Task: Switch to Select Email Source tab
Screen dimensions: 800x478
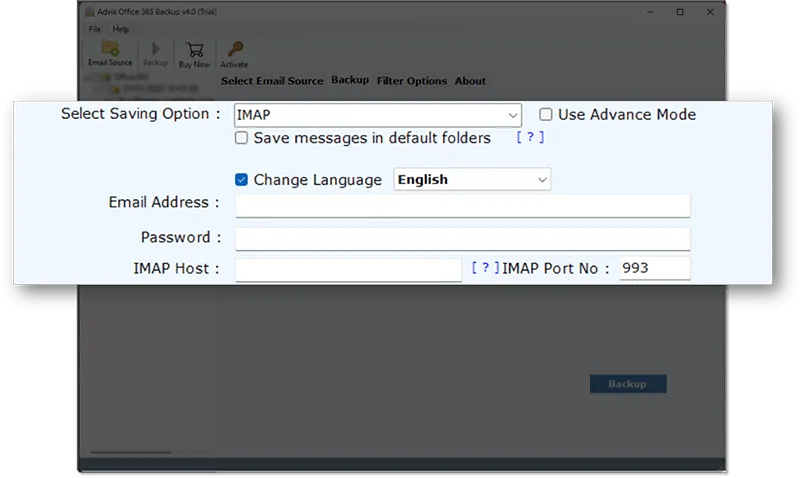Action: coord(272,81)
